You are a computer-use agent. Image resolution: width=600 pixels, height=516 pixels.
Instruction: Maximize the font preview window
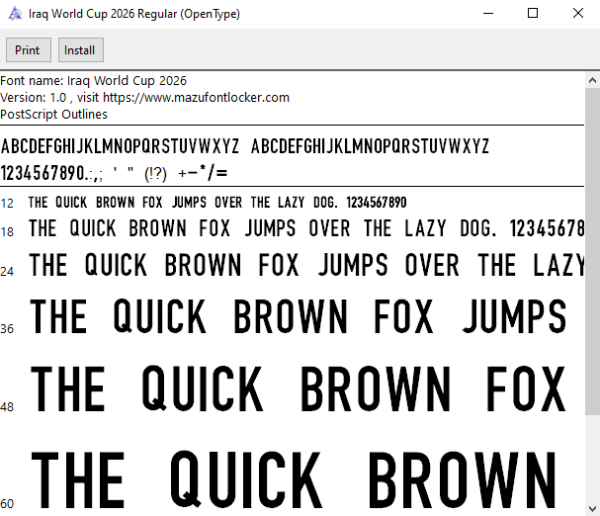pos(533,14)
